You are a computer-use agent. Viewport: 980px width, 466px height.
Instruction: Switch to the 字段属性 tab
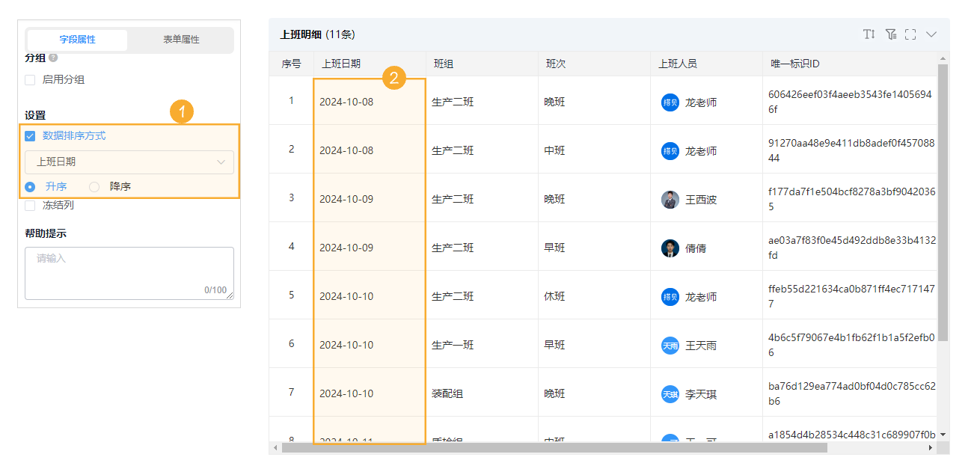[77, 40]
